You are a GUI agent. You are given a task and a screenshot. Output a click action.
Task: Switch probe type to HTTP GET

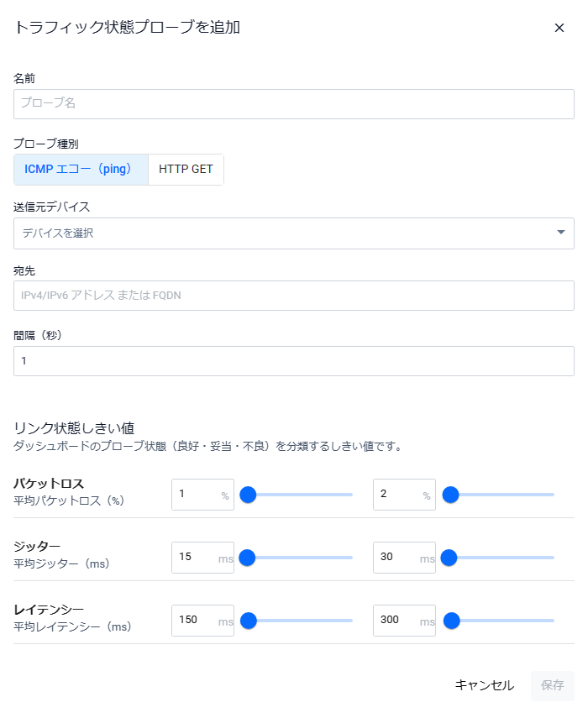click(x=186, y=169)
